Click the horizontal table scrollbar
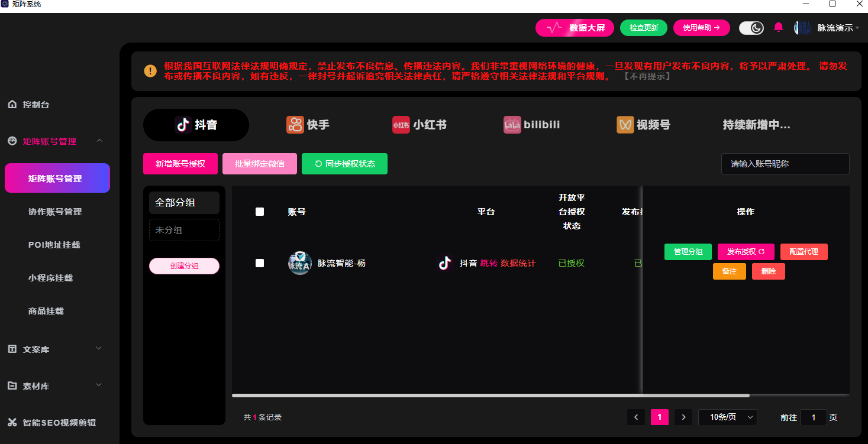The height and width of the screenshot is (444, 868). coord(491,395)
